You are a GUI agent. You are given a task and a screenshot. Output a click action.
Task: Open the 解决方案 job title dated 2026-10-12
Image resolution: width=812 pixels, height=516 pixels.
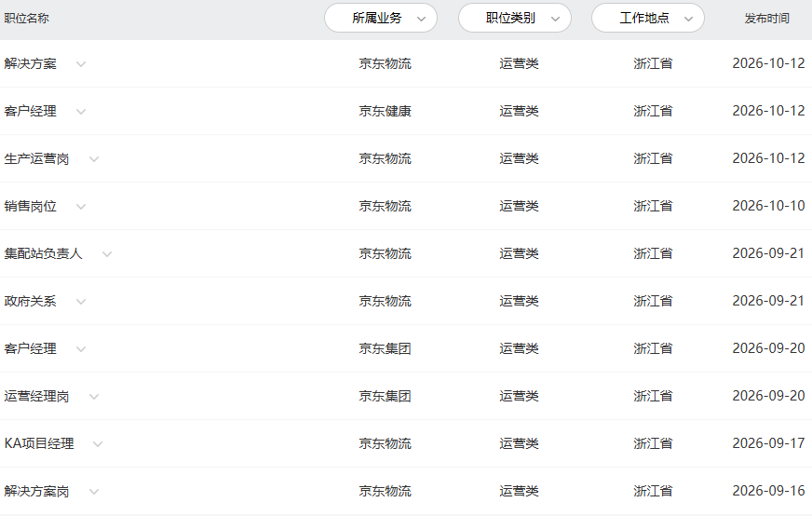[x=30, y=63]
